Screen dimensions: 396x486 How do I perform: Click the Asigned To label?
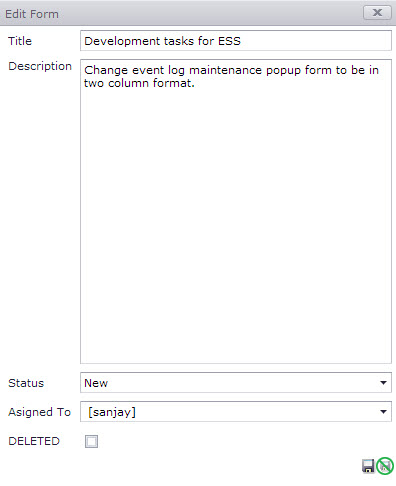pos(39,412)
